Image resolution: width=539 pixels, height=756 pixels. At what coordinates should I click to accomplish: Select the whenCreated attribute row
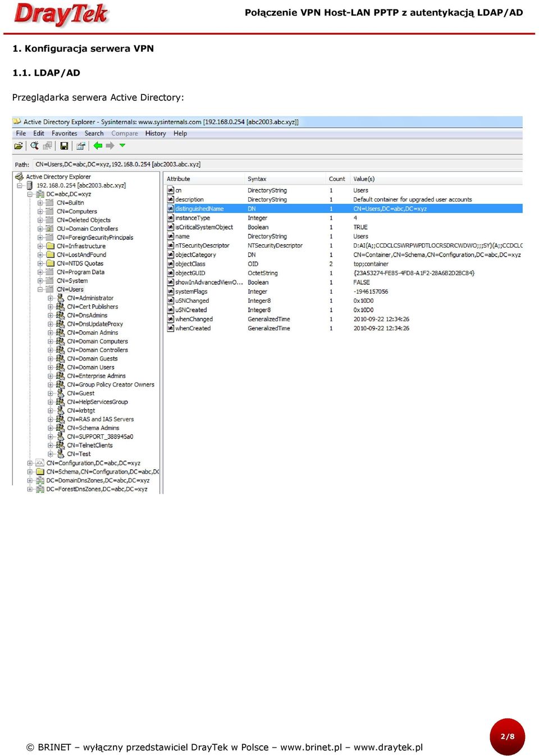[344, 329]
